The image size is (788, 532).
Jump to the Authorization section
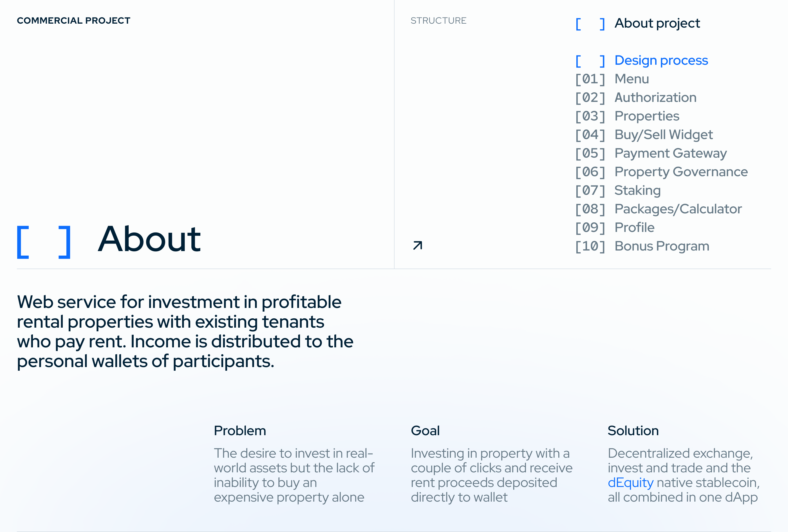coord(655,98)
